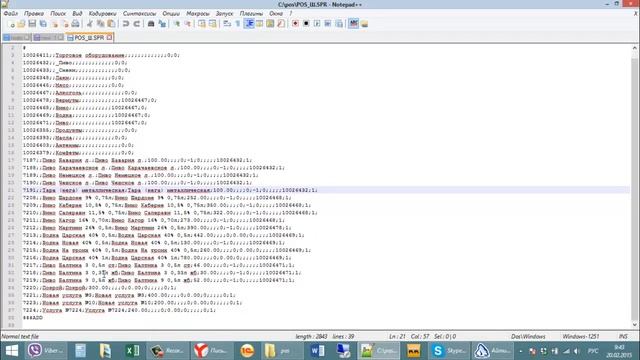
Task: Toggle the Word Wrap toolbar icon
Action: (x=227, y=24)
